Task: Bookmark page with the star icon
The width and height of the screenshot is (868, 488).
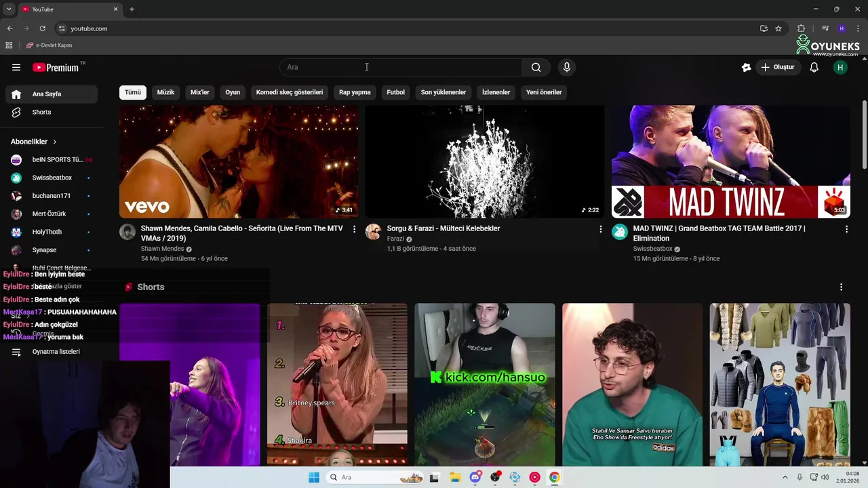Action: coord(778,28)
